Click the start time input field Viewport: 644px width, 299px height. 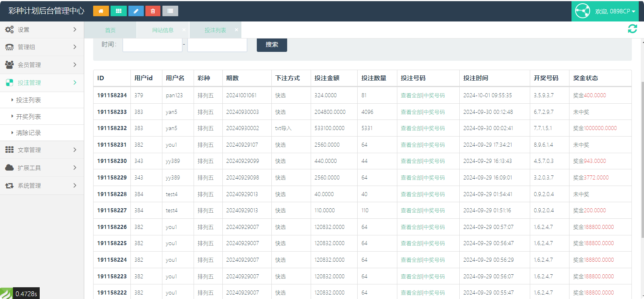(x=152, y=45)
